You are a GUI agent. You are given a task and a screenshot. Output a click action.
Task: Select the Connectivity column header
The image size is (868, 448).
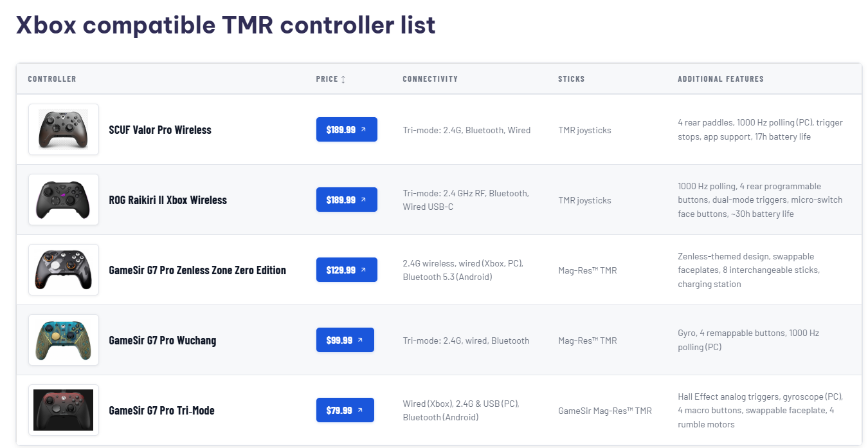pos(430,79)
